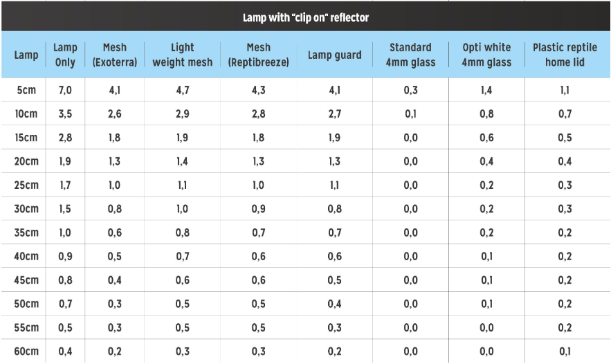Select the 3,5 cell in the 10cm row
The width and height of the screenshot is (611, 364).
point(65,113)
